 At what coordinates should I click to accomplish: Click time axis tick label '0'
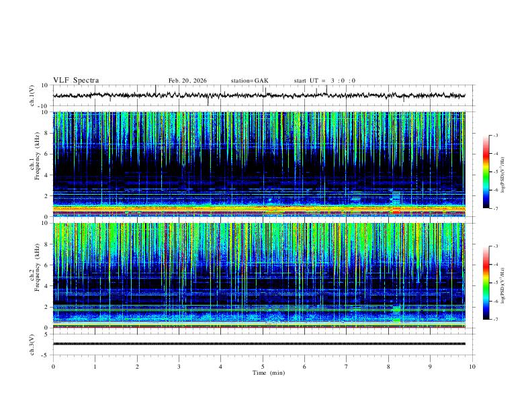53,367
